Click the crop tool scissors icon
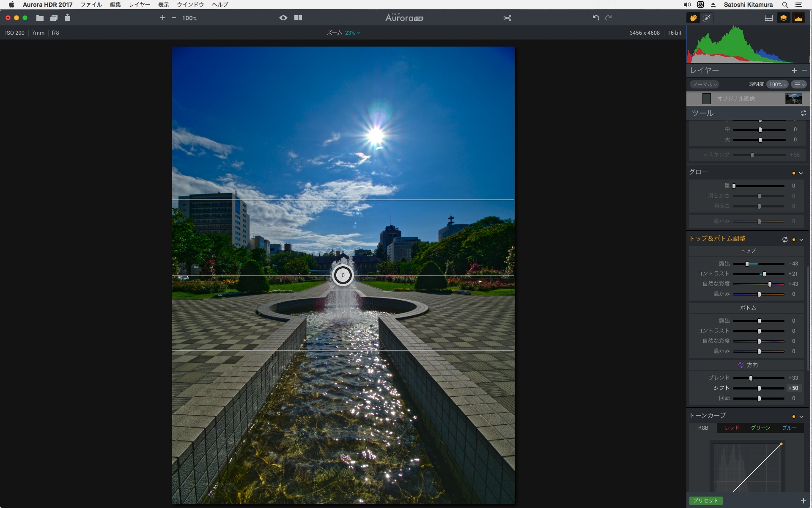 click(507, 18)
